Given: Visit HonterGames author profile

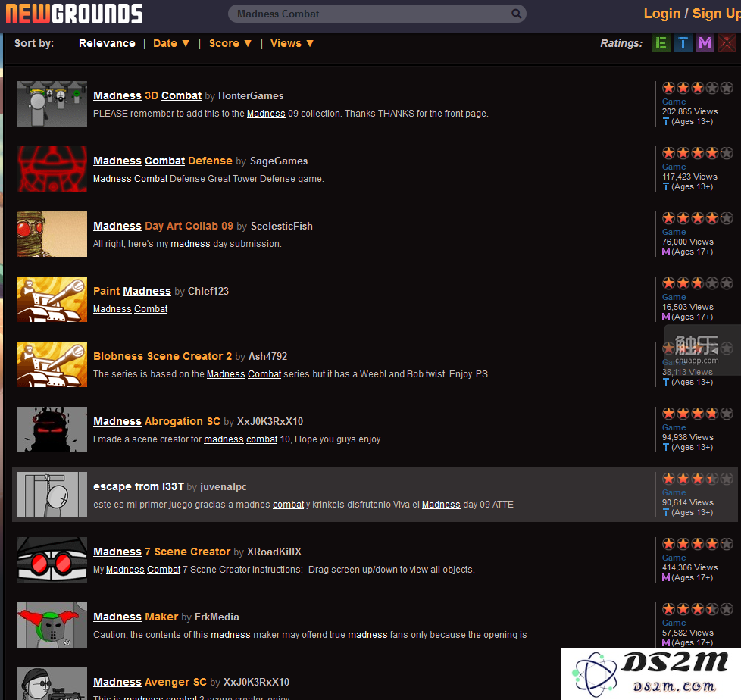Looking at the screenshot, I should [x=251, y=95].
